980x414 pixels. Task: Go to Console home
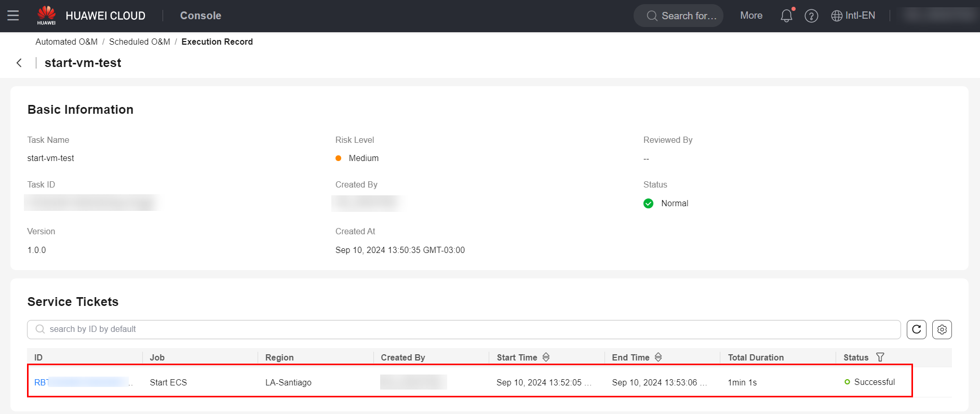point(200,16)
